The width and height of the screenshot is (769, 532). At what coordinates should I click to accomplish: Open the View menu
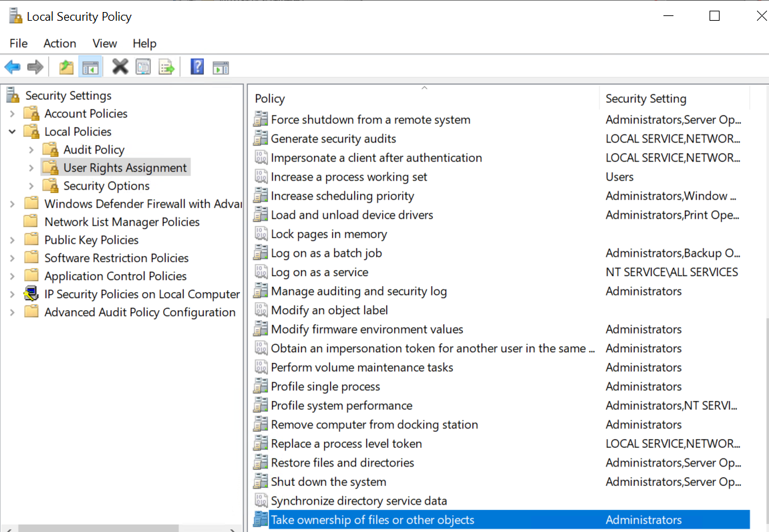(104, 43)
